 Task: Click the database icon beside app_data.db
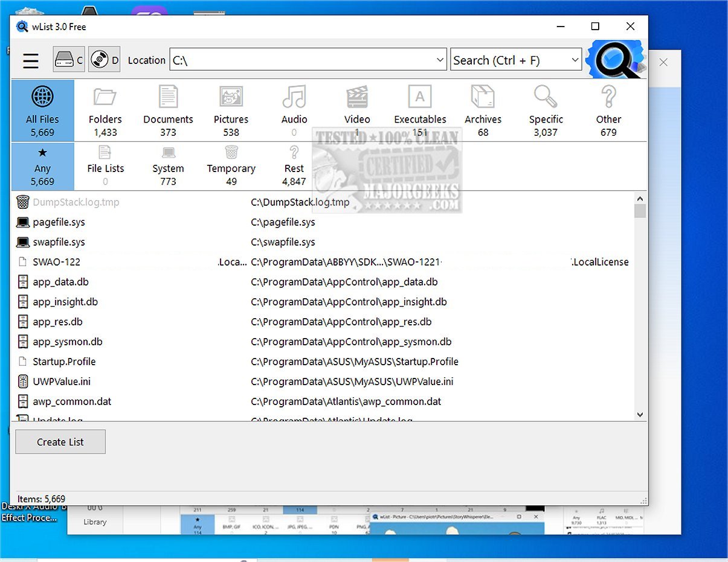(23, 282)
